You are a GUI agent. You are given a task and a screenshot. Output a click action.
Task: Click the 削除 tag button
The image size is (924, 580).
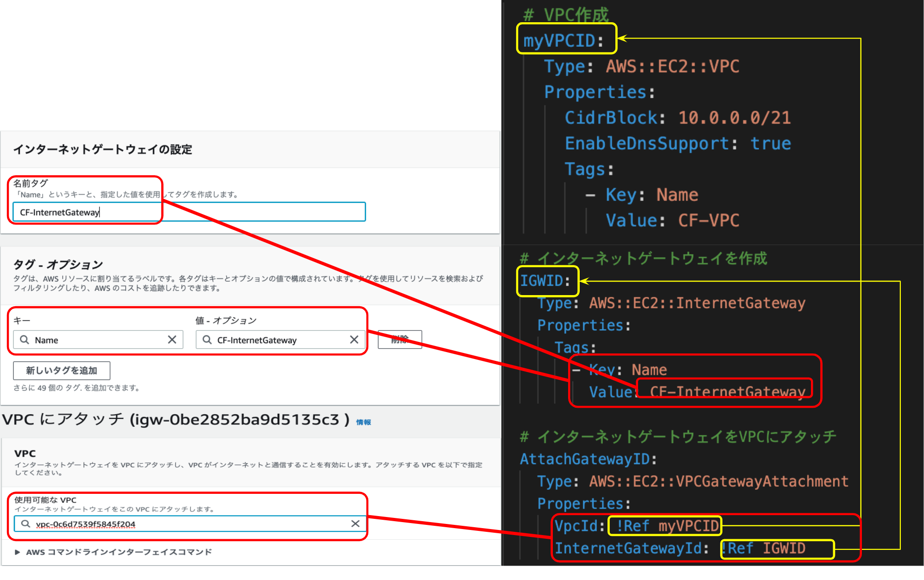tap(399, 339)
